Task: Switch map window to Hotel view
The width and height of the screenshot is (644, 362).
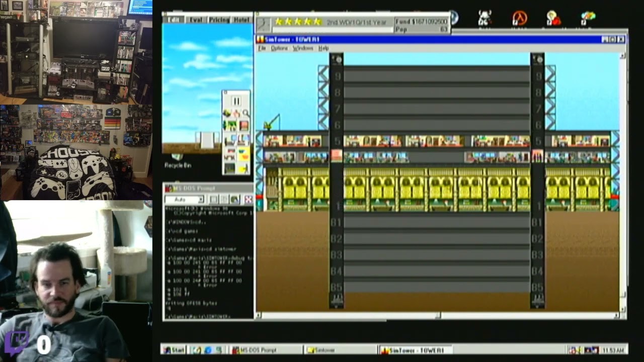Action: [x=242, y=20]
